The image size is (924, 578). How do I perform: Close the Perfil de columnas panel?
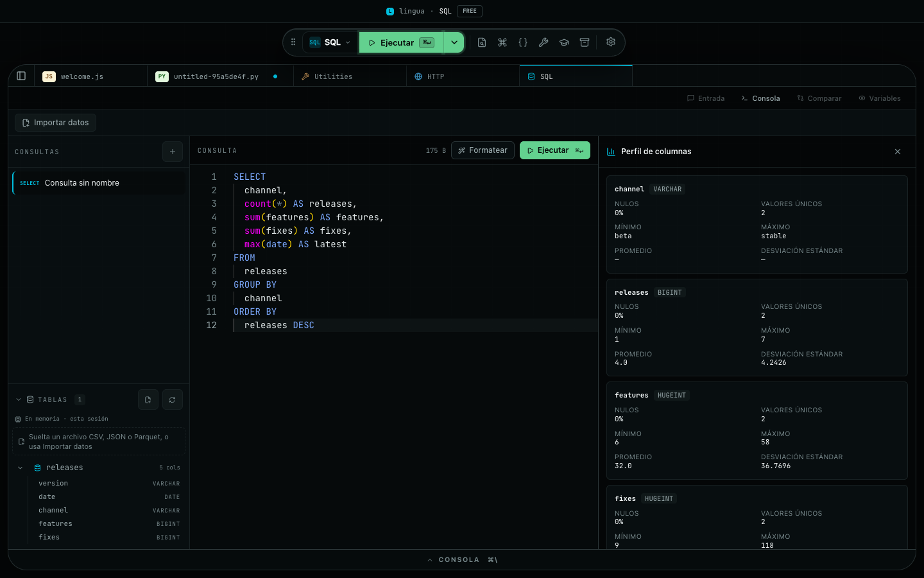pyautogui.click(x=898, y=152)
